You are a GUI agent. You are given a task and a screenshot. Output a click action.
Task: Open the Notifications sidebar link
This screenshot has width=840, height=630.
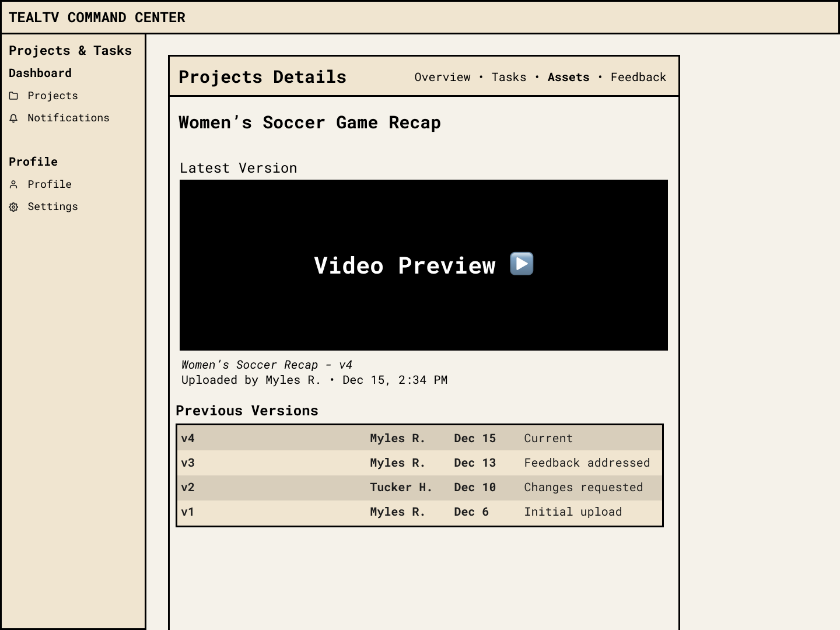pos(68,118)
